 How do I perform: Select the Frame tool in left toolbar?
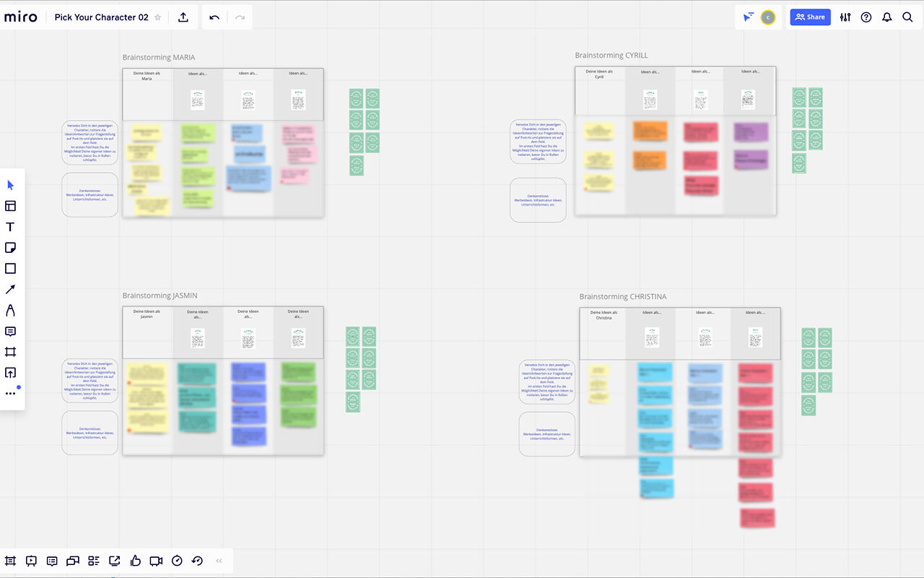click(11, 352)
